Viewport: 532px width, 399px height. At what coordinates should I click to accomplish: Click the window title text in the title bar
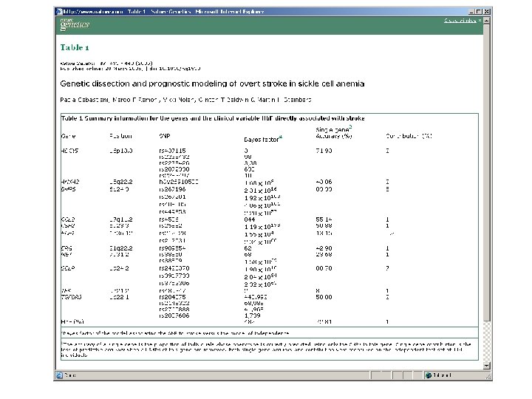(x=163, y=12)
